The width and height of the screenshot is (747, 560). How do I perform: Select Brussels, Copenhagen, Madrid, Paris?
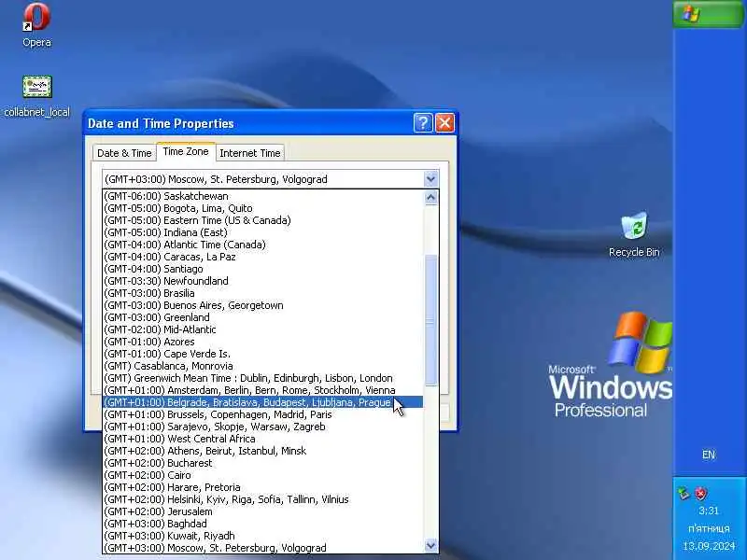(263, 414)
